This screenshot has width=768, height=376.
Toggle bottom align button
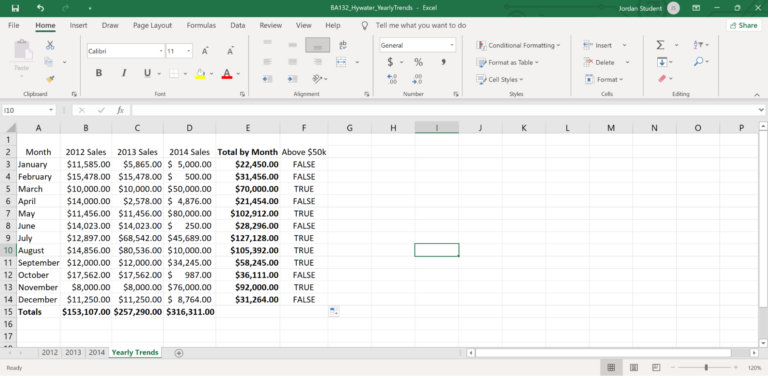click(x=317, y=45)
